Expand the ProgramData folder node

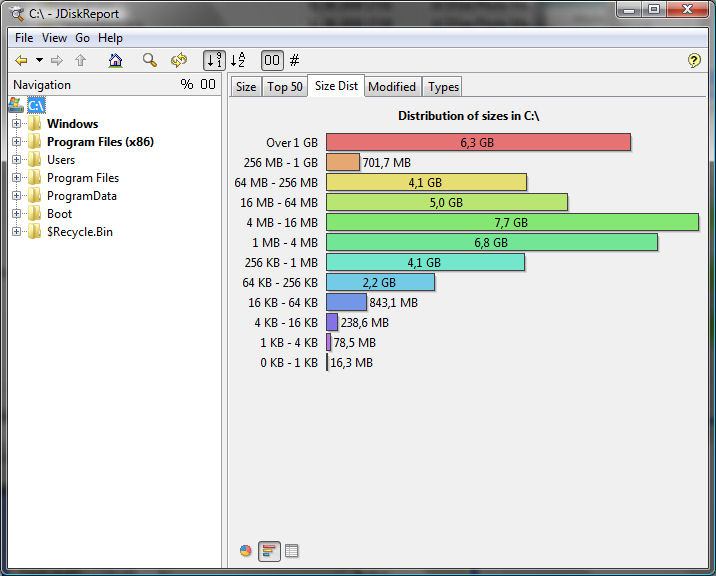[x=16, y=196]
